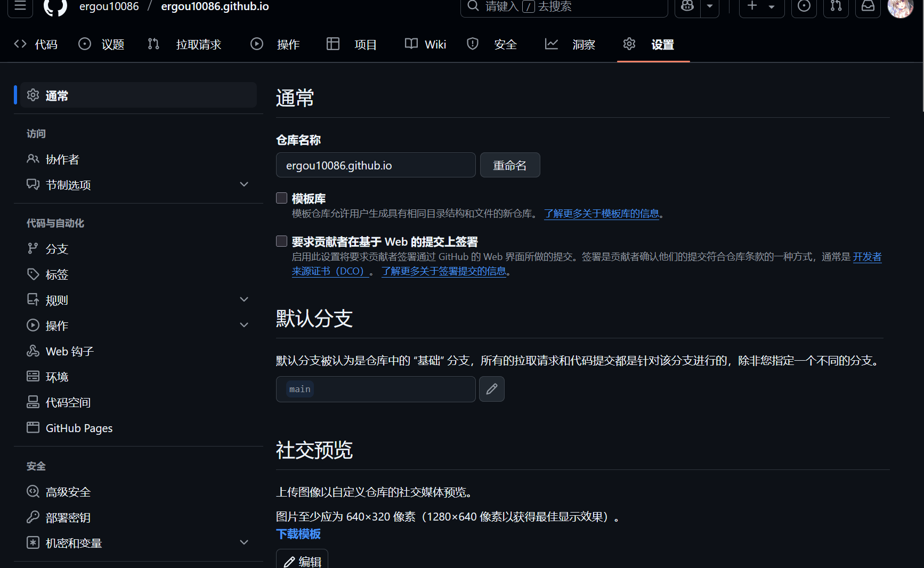Click the pencil icon to rename default branch
Image resolution: width=924 pixels, height=568 pixels.
[x=492, y=389]
